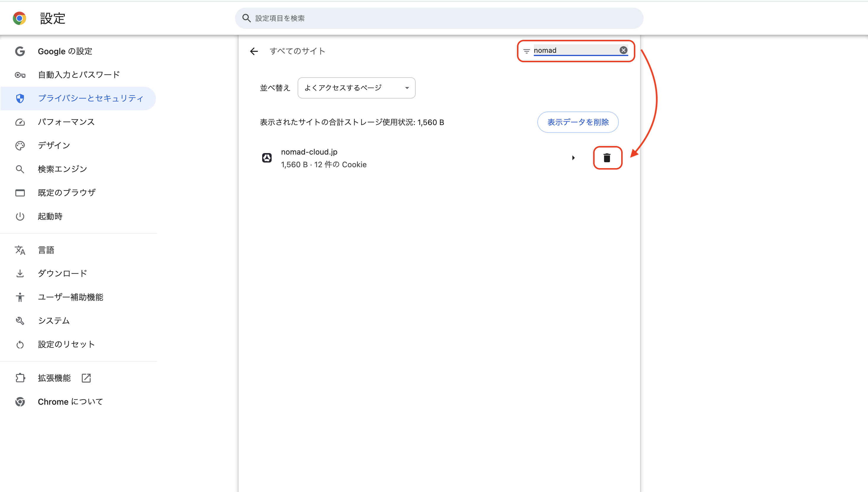The width and height of the screenshot is (868, 492).
Task: Delete nomad-cloud.jp data with trash icon
Action: (x=607, y=158)
